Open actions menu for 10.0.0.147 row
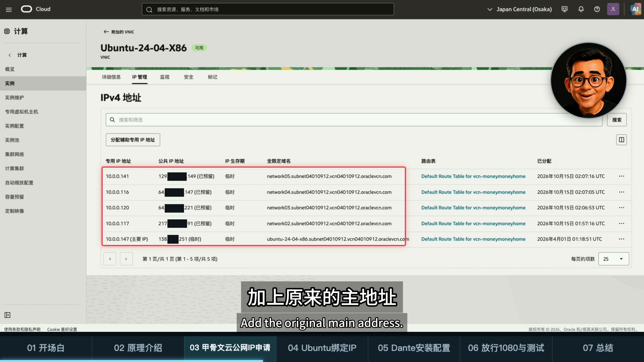This screenshot has width=644, height=362. (622, 239)
